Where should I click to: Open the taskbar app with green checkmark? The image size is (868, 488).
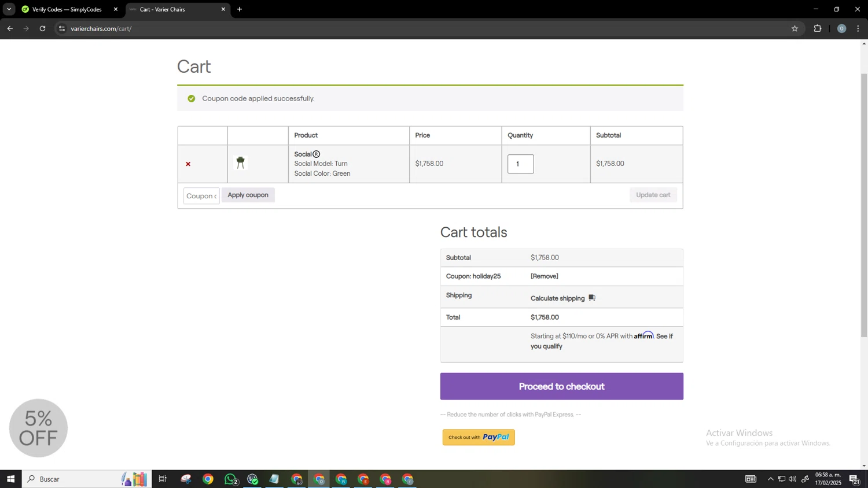[x=252, y=479]
